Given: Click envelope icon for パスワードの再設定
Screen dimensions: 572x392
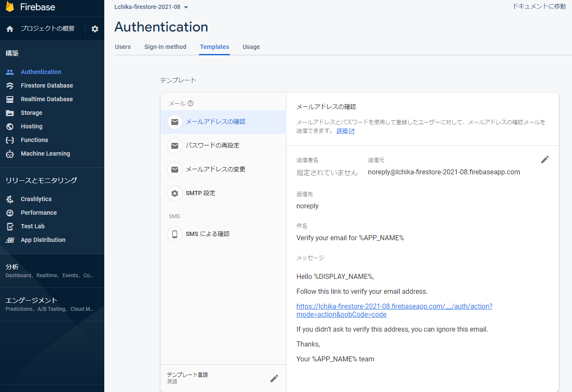Looking at the screenshot, I should click(174, 146).
